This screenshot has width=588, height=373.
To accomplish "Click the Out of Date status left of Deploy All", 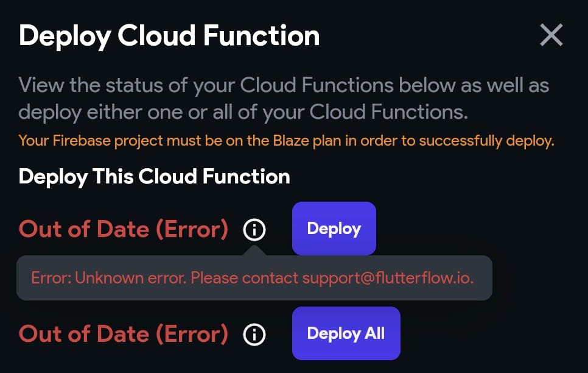I will [x=124, y=335].
